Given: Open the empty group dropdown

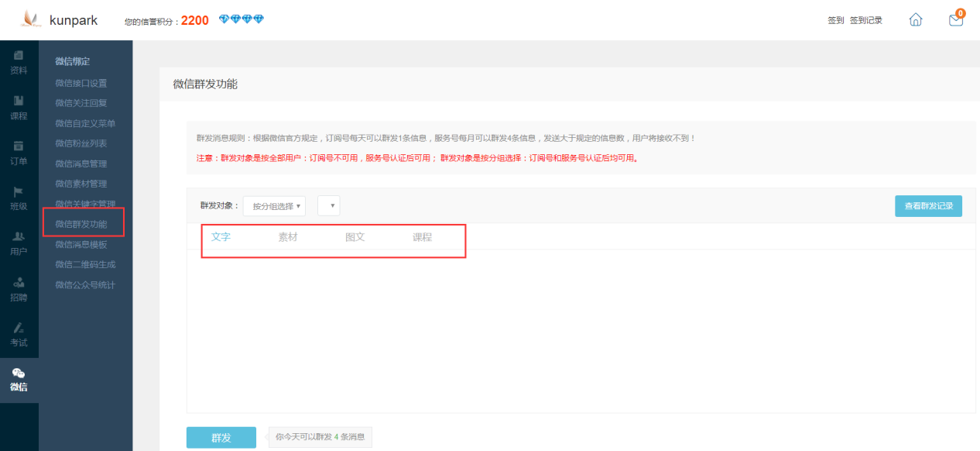Looking at the screenshot, I should (x=329, y=205).
